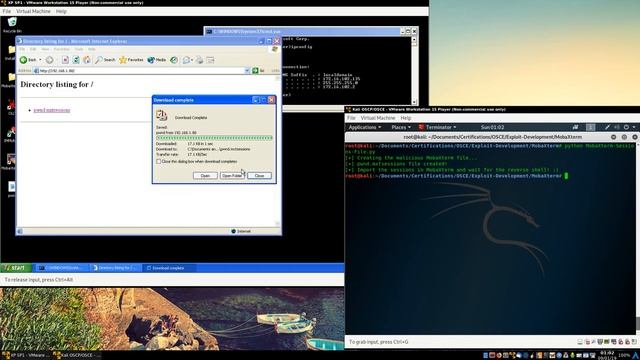The image size is (640, 360).
Task: Select the cmd.exe button in XP taskbar
Action: pos(61,268)
